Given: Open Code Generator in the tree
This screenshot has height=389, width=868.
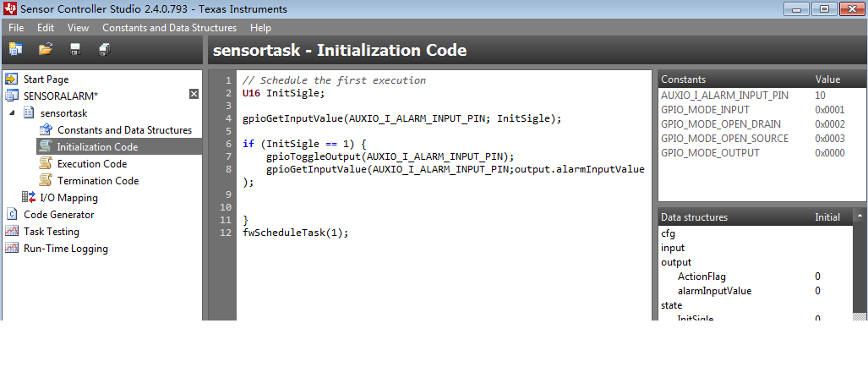Looking at the screenshot, I should [58, 215].
